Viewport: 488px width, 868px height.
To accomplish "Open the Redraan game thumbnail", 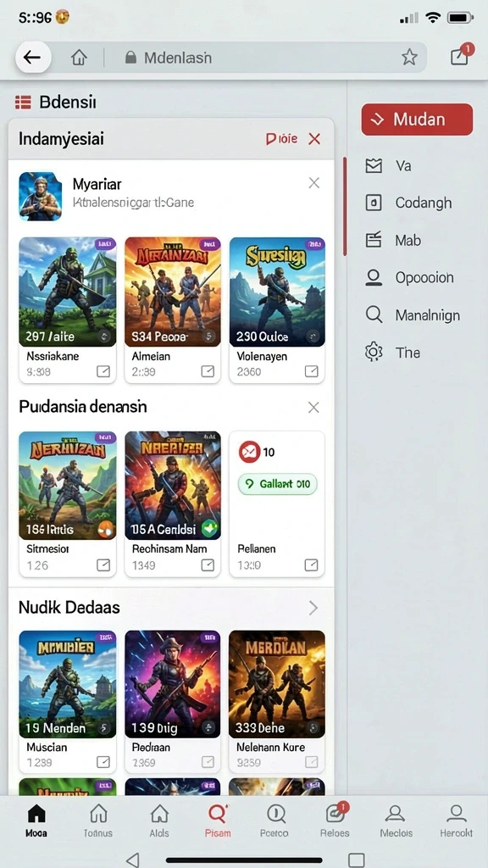I will [173, 684].
